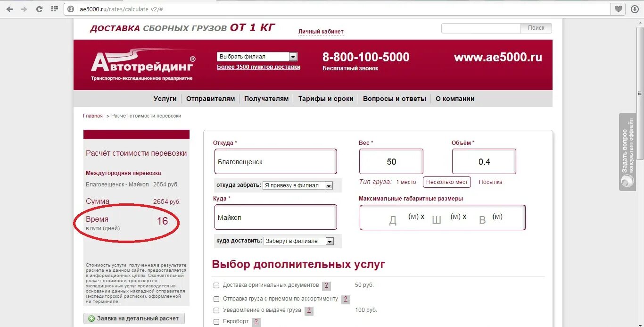This screenshot has height=327, width=644.
Task: Click the browser back arrow icon
Action: tap(9, 9)
